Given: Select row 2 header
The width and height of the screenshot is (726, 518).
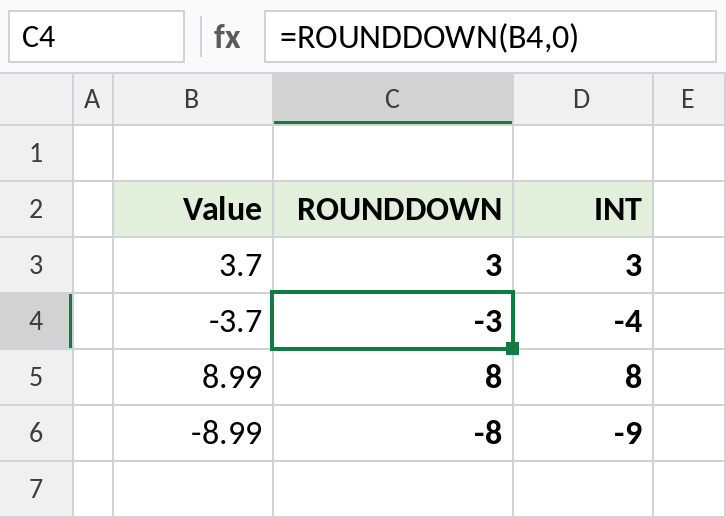Looking at the screenshot, I should [x=36, y=209].
